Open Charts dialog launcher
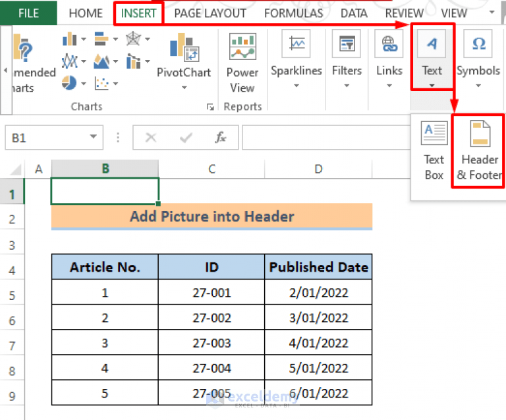 click(x=210, y=107)
